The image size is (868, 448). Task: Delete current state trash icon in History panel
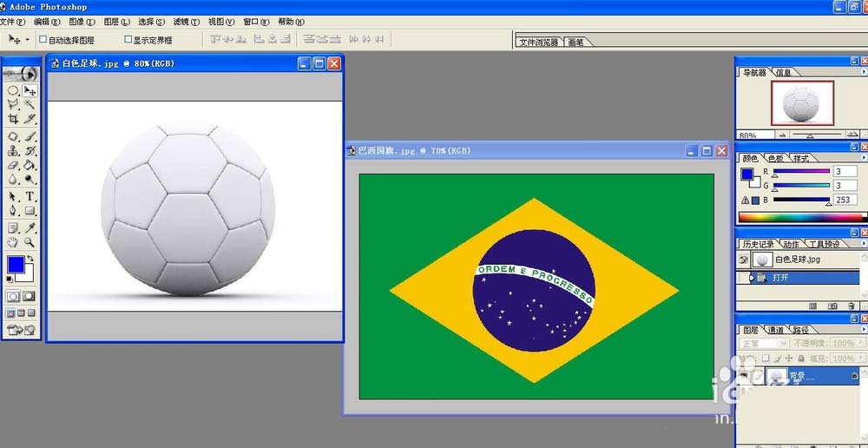[x=851, y=306]
